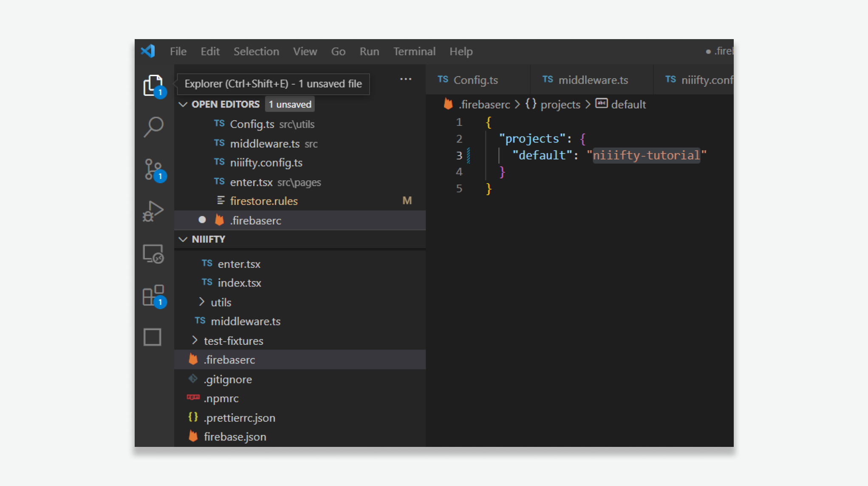Expand the test-fixtures folder
The image size is (868, 486).
coord(195,340)
